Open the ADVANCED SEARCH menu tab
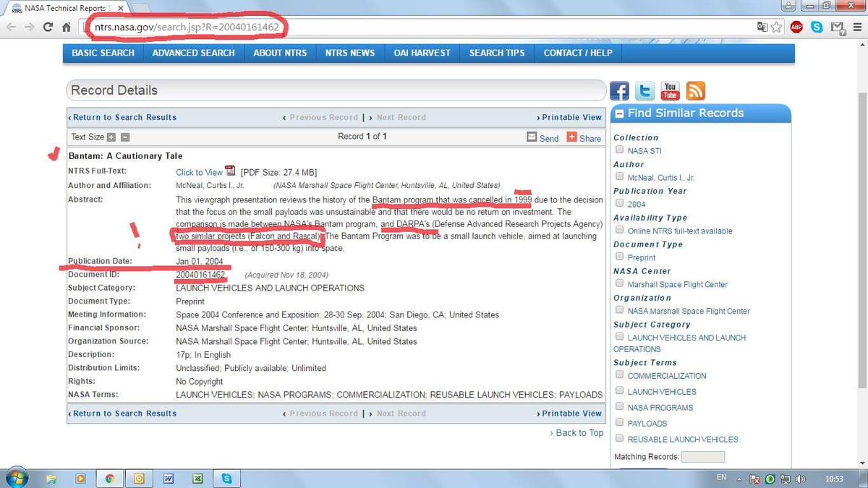 (x=193, y=53)
